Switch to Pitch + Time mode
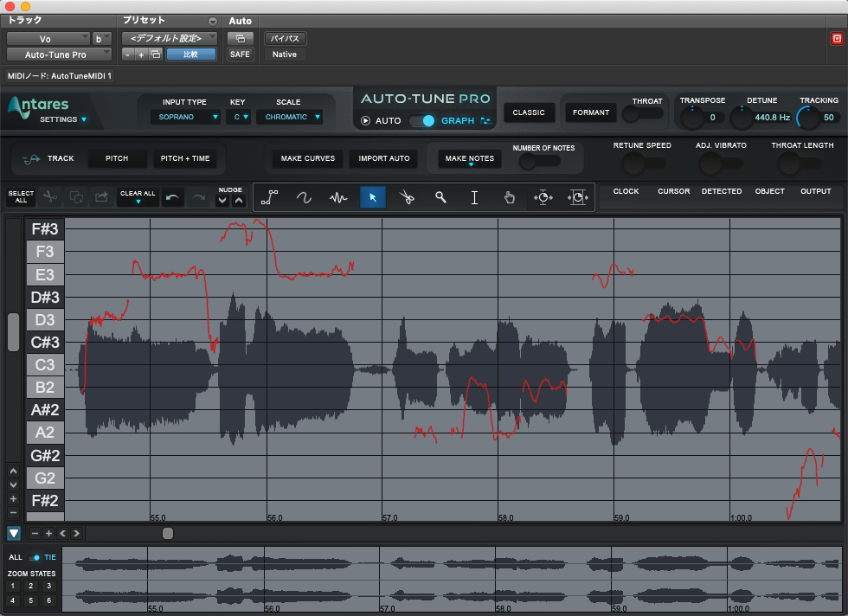The width and height of the screenshot is (848, 616). tap(185, 158)
